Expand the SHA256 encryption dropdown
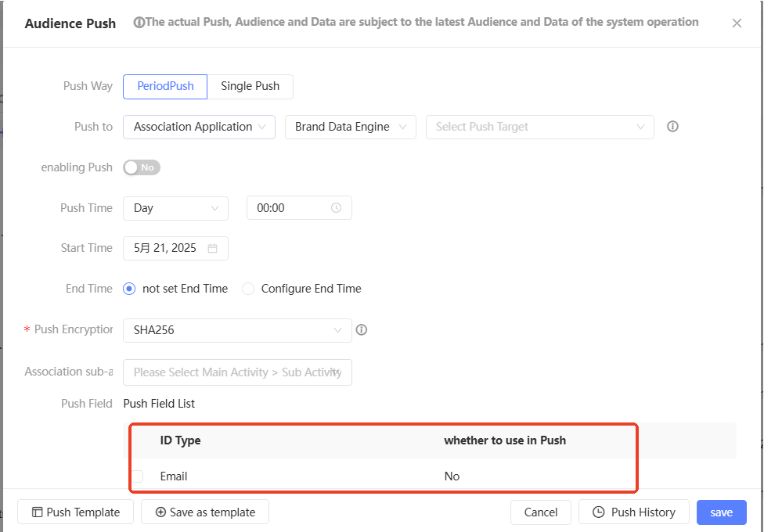 (x=237, y=330)
